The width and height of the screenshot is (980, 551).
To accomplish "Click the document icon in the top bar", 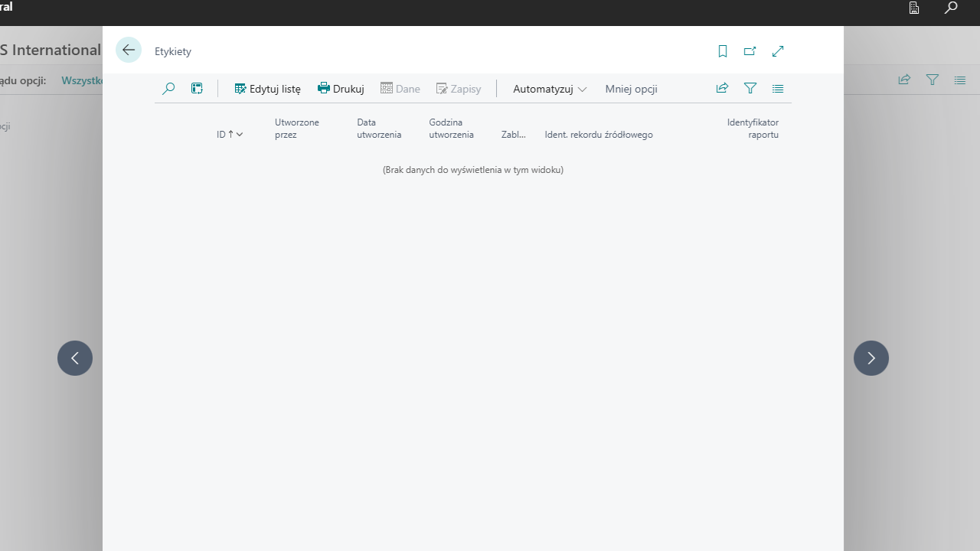I will 914,8.
